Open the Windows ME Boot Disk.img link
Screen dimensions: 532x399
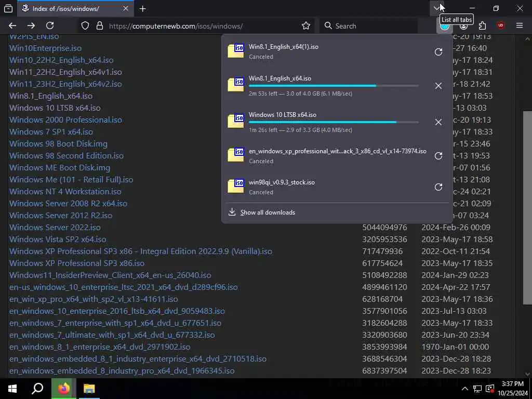(x=60, y=168)
